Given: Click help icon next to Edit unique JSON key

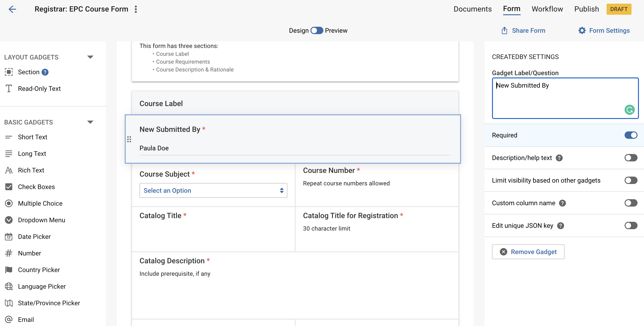Looking at the screenshot, I should pyautogui.click(x=561, y=226).
